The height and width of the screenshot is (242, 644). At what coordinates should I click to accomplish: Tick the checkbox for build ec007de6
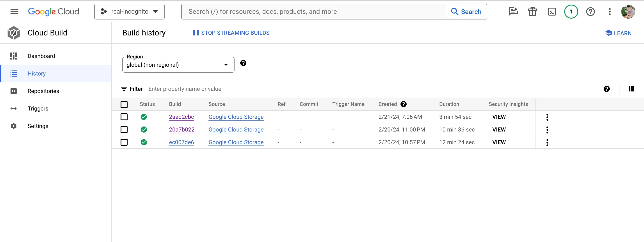coord(124,142)
